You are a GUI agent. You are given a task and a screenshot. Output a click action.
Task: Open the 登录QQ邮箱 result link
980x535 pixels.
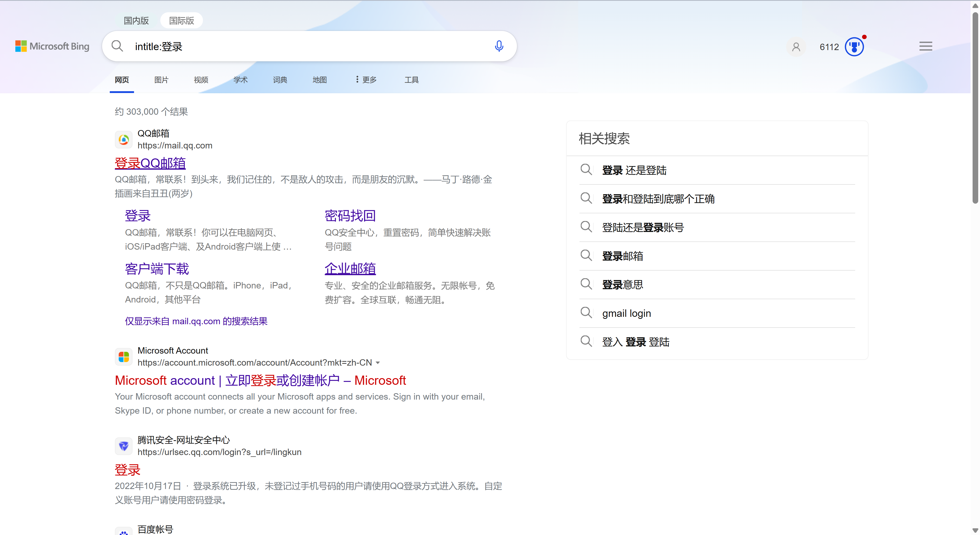click(150, 163)
